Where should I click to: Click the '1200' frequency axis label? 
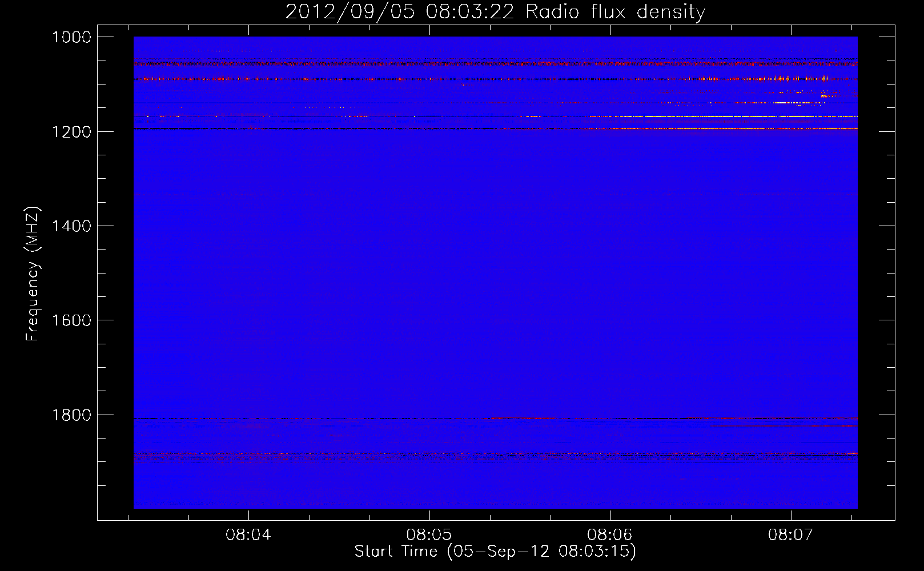[71, 132]
